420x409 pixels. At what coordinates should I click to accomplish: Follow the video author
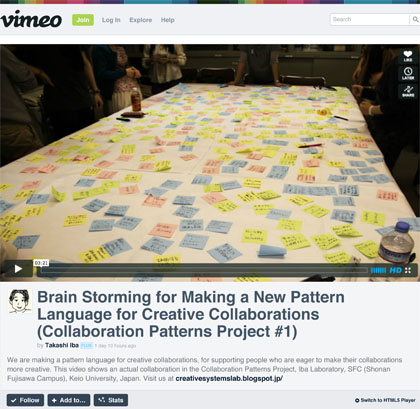pyautogui.click(x=25, y=400)
